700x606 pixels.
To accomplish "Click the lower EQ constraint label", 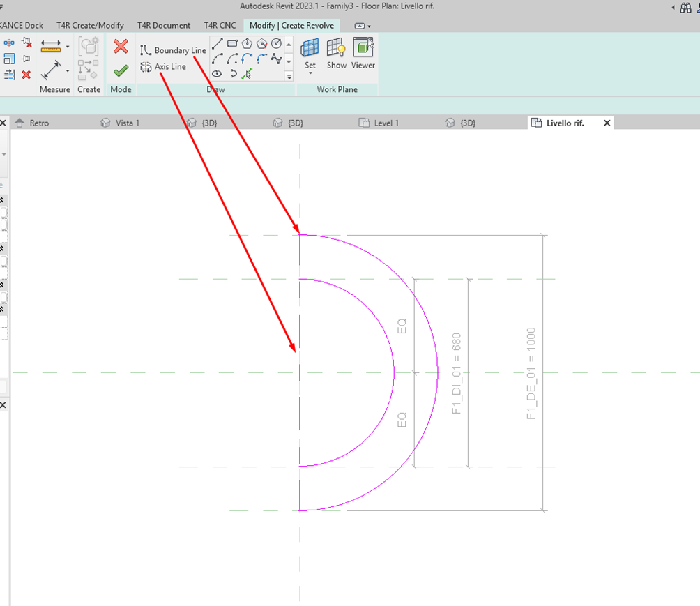I will (x=402, y=420).
